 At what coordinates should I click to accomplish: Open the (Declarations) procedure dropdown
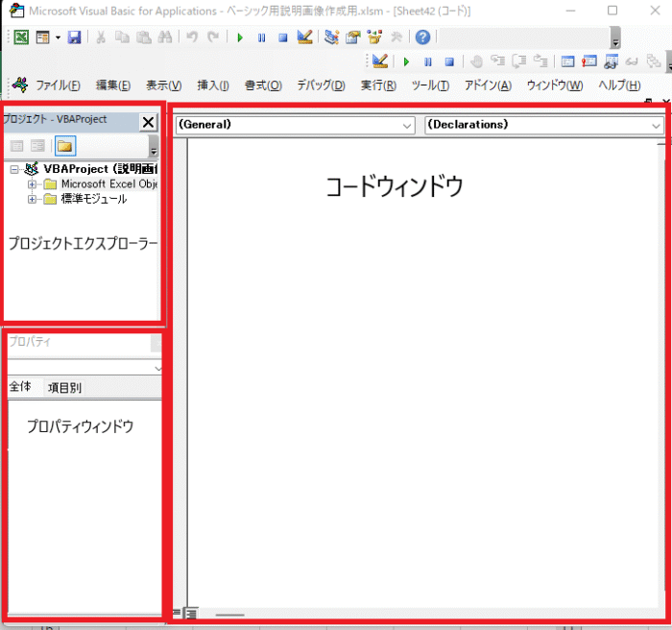(656, 125)
